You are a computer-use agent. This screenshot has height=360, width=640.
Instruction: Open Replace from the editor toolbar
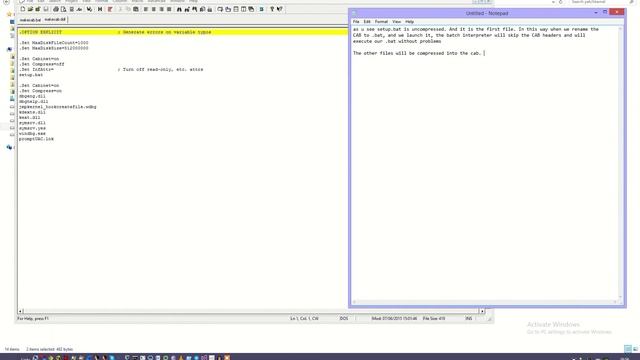point(187,9)
